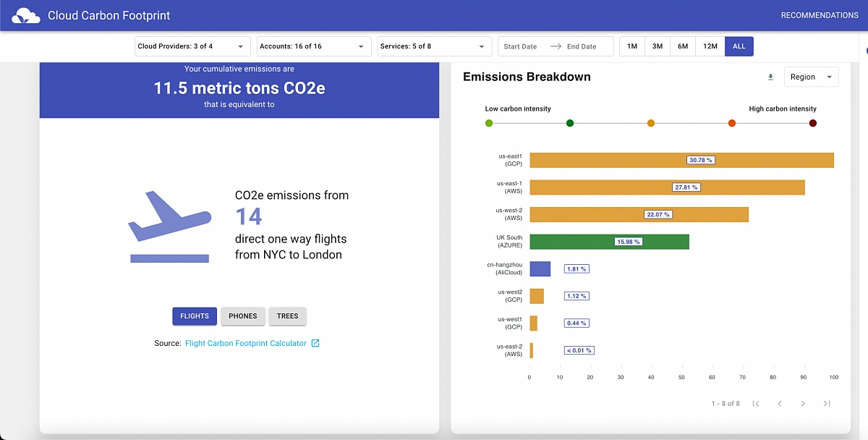868x440 pixels.
Task: Click the < 0.01 % percentage label
Action: [579, 350]
